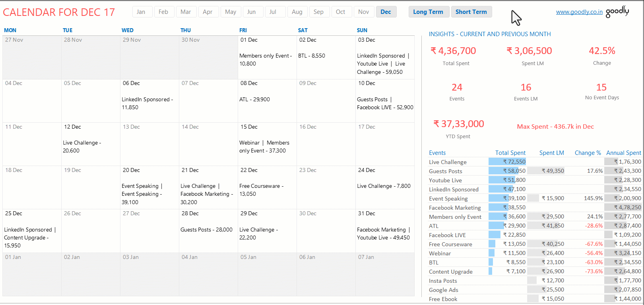Click the goodly logo
Image resolution: width=644 pixels, height=305 pixels.
click(x=617, y=12)
